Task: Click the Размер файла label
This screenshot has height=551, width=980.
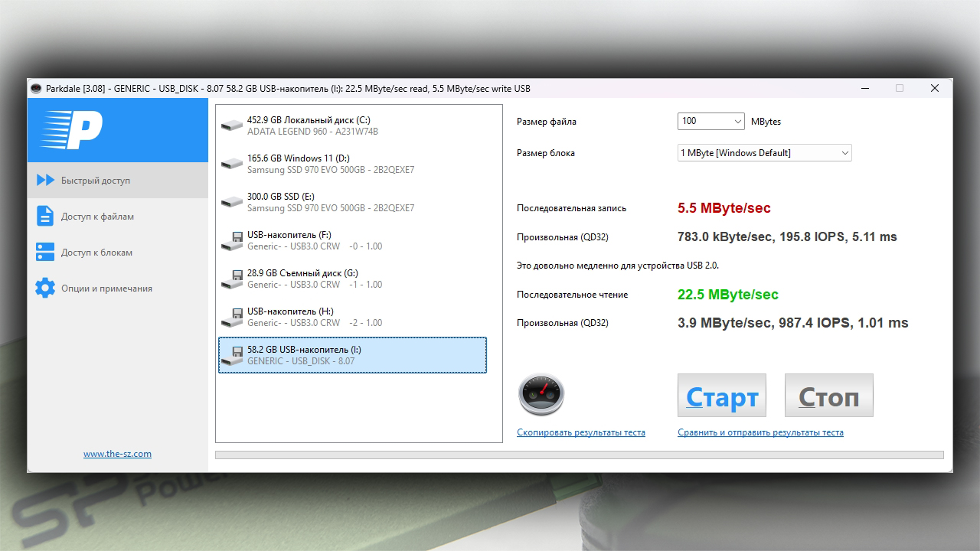Action: click(547, 122)
